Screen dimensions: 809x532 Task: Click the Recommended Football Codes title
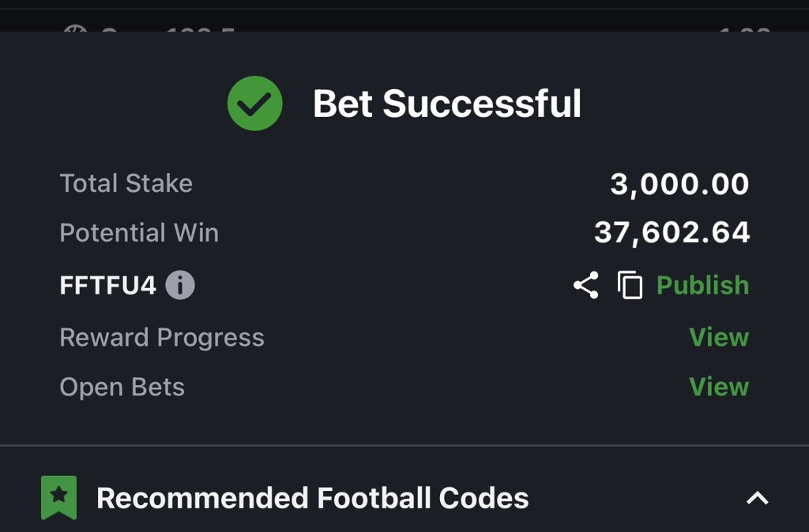[312, 498]
